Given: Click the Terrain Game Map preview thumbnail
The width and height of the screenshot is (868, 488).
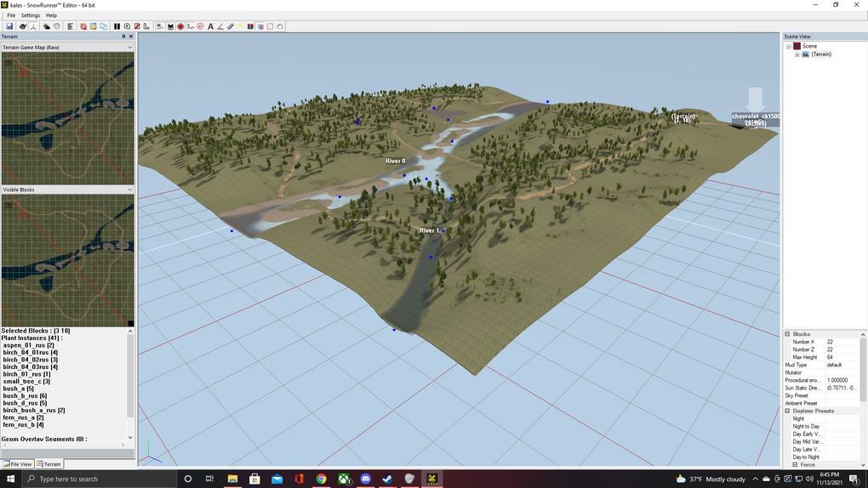Looking at the screenshot, I should tap(67, 117).
